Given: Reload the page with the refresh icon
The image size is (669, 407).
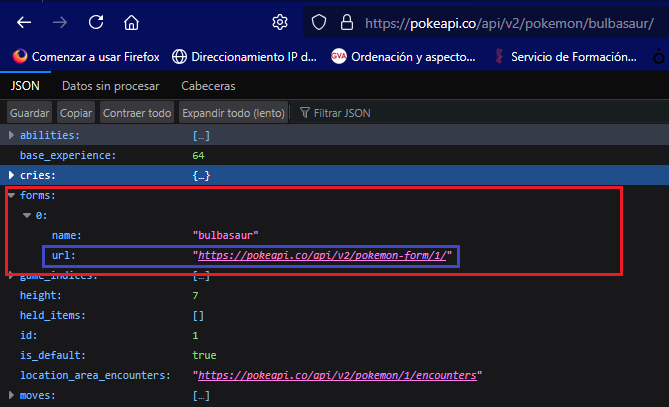Looking at the screenshot, I should click(x=96, y=22).
